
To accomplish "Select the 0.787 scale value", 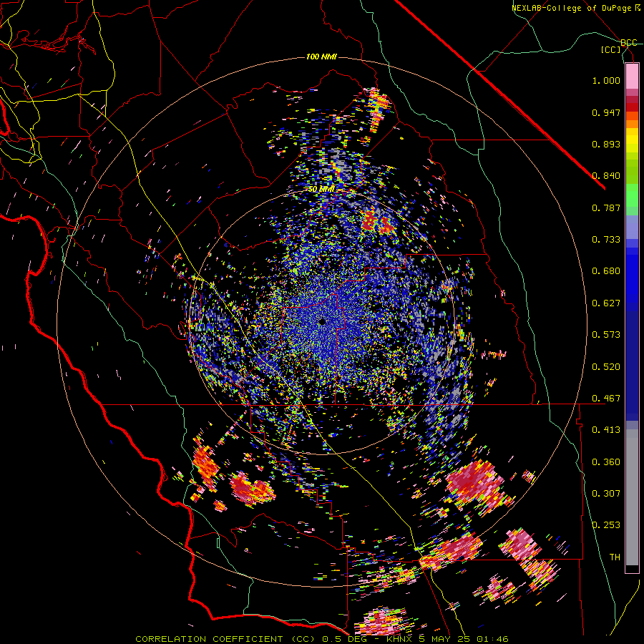I will click(x=606, y=208).
